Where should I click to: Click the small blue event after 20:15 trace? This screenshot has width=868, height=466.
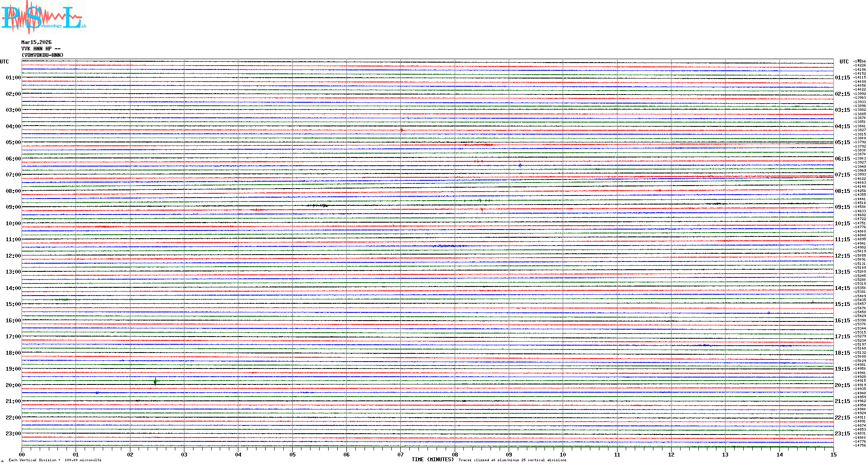[97, 393]
